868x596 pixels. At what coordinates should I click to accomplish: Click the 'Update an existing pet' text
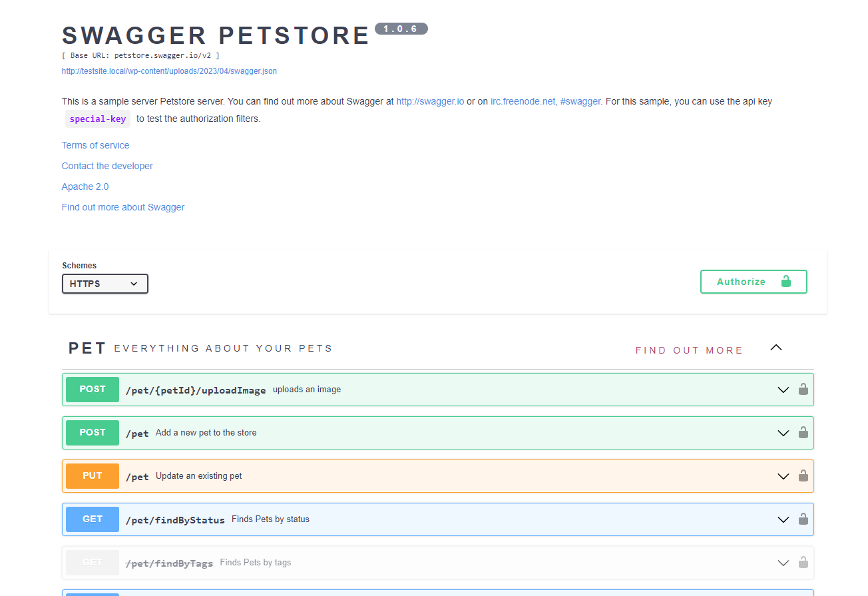(198, 476)
